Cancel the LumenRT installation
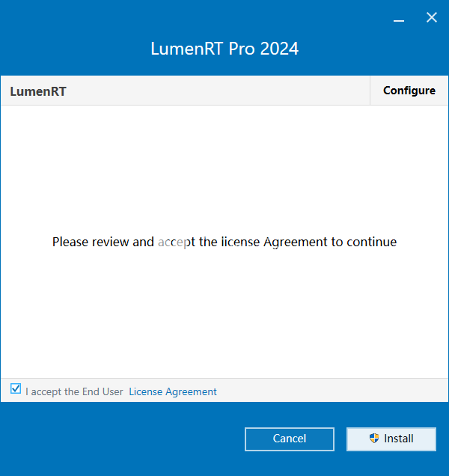The height and width of the screenshot is (476, 449). pyautogui.click(x=290, y=439)
